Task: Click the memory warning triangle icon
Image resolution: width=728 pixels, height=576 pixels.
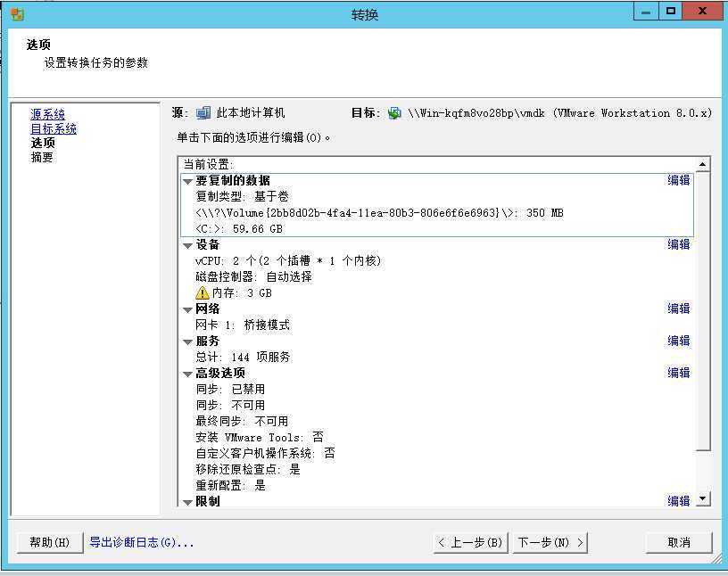Action: click(x=202, y=292)
